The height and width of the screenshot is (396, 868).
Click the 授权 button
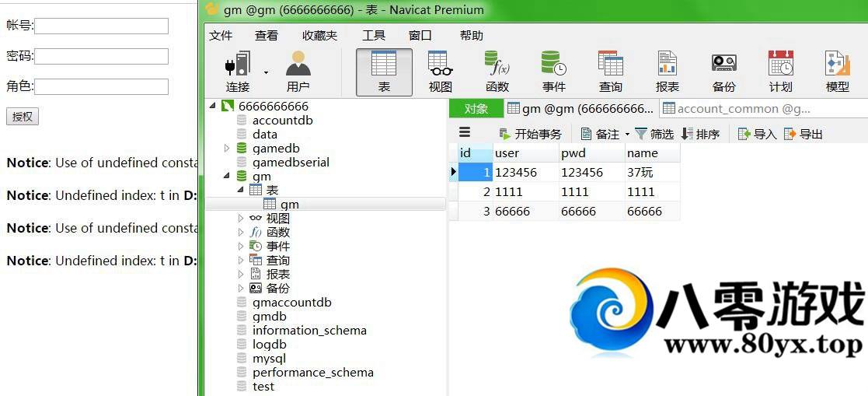click(23, 117)
